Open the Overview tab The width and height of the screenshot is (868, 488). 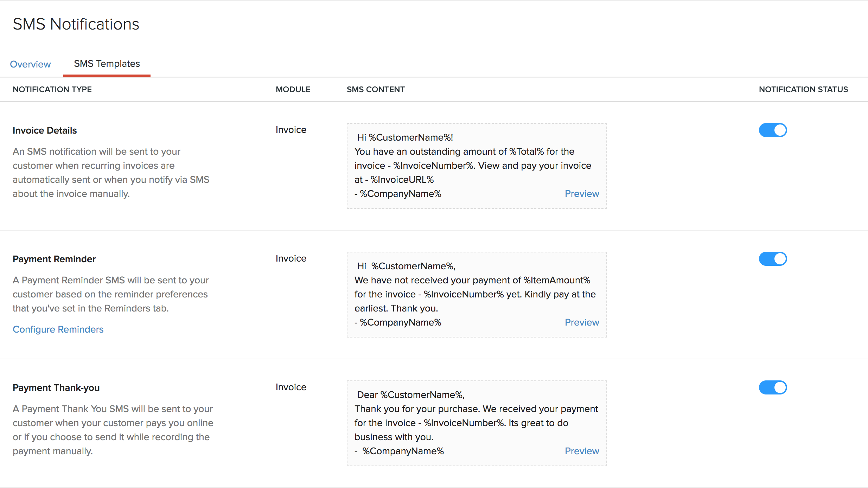[30, 64]
